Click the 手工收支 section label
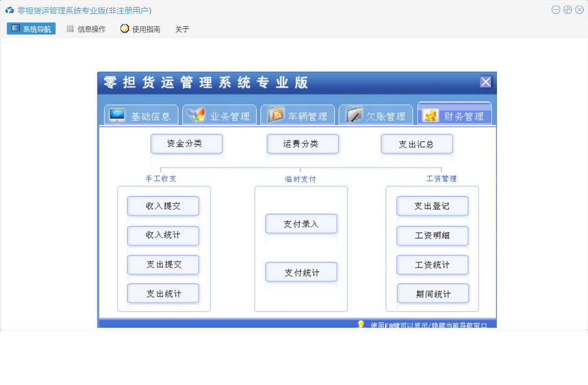The height and width of the screenshot is (385, 588). click(161, 178)
